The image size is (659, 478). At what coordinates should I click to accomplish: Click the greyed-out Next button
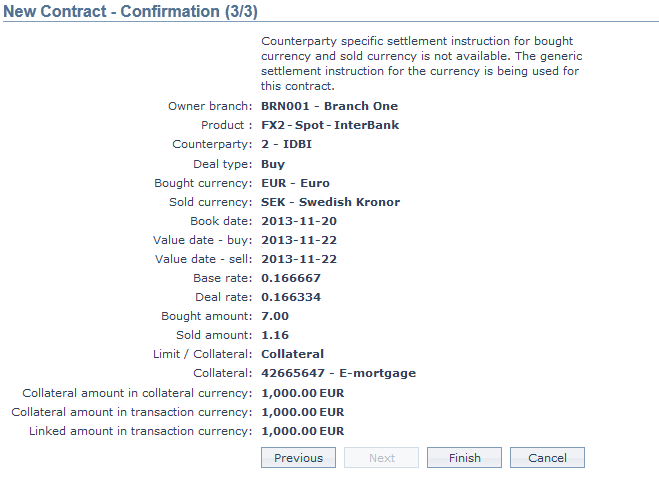click(381, 458)
